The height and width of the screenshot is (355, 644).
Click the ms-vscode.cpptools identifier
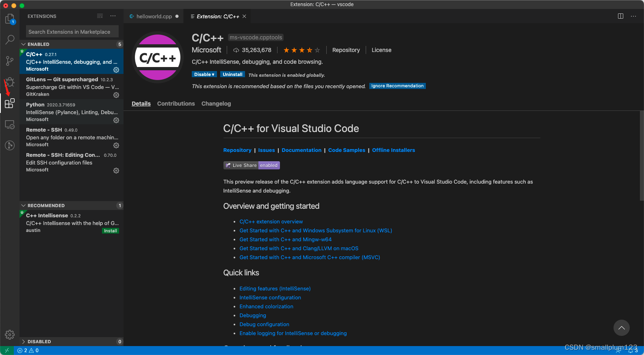(x=256, y=37)
